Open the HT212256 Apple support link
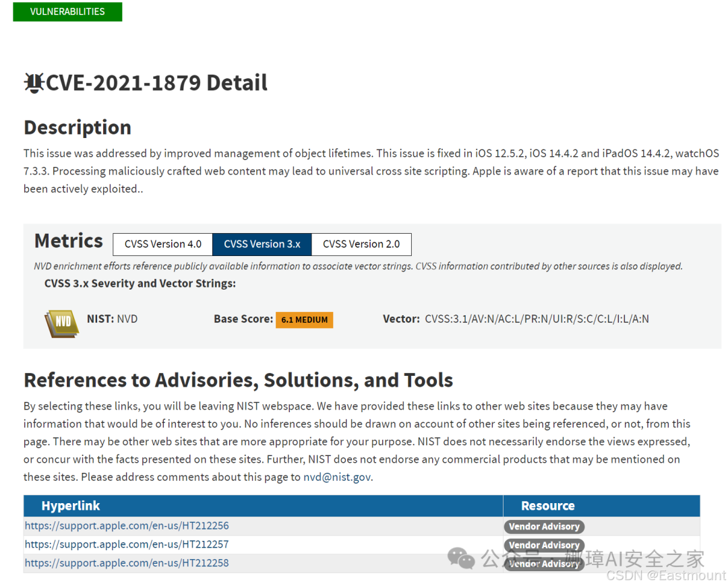This screenshot has width=728, height=588. 127,526
